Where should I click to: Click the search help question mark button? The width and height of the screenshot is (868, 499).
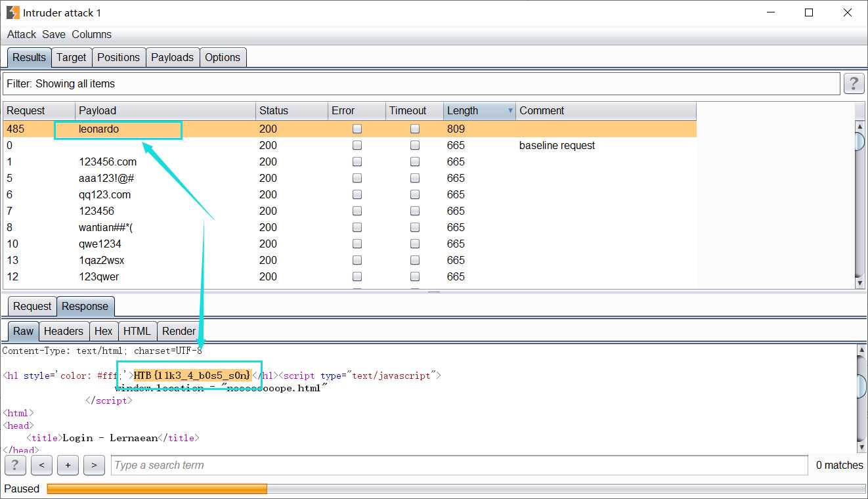point(15,465)
